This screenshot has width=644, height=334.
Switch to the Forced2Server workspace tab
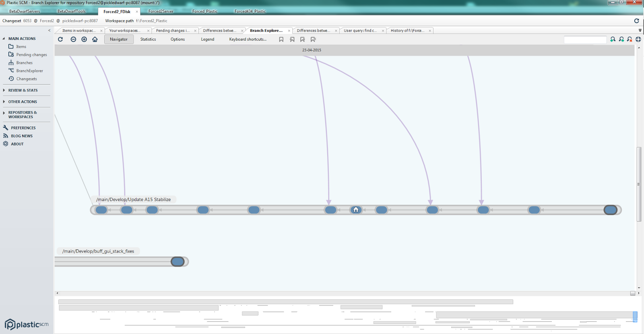[161, 11]
